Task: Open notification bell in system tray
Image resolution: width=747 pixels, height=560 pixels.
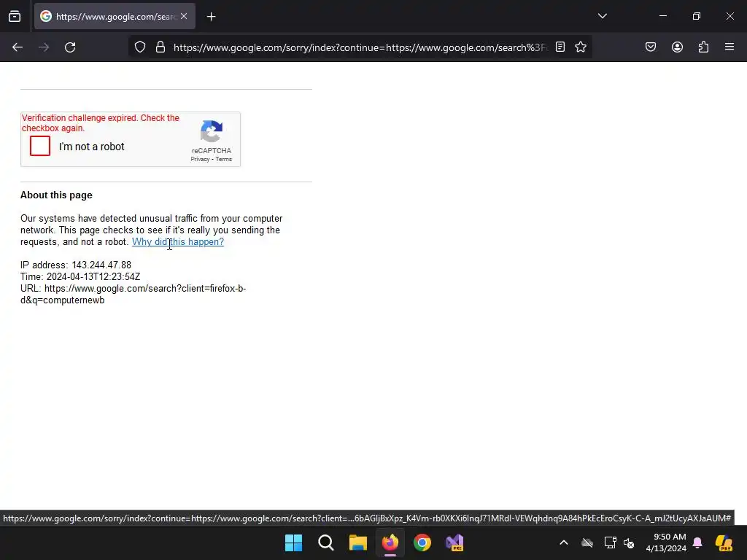Action: click(x=697, y=542)
